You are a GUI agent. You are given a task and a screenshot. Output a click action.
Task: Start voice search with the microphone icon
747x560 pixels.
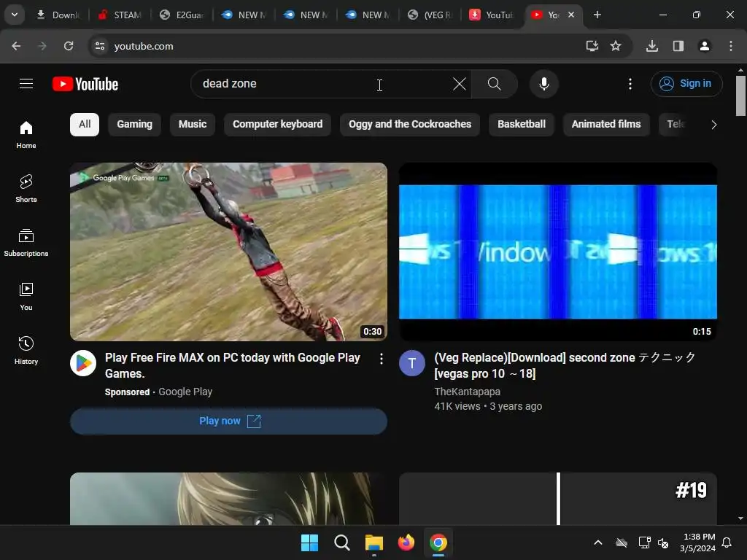pyautogui.click(x=543, y=85)
